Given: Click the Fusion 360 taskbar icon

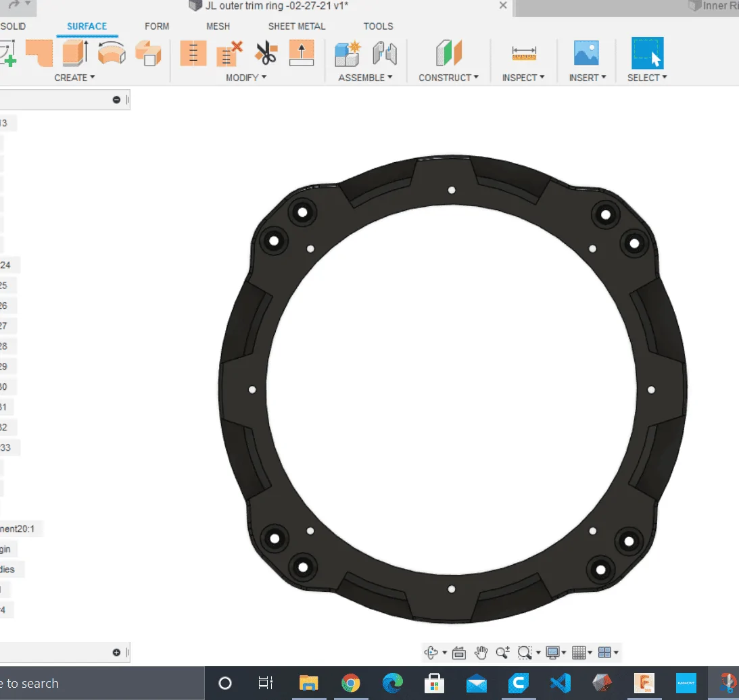Looking at the screenshot, I should coord(644,683).
